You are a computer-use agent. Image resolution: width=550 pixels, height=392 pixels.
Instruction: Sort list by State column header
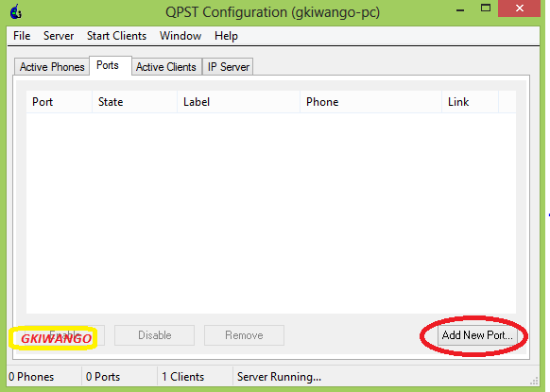tap(135, 102)
